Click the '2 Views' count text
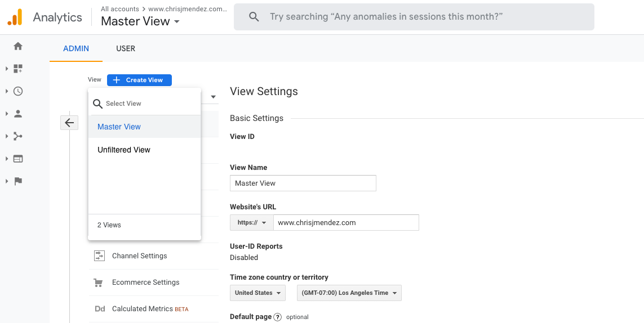This screenshot has width=644, height=323. [109, 225]
